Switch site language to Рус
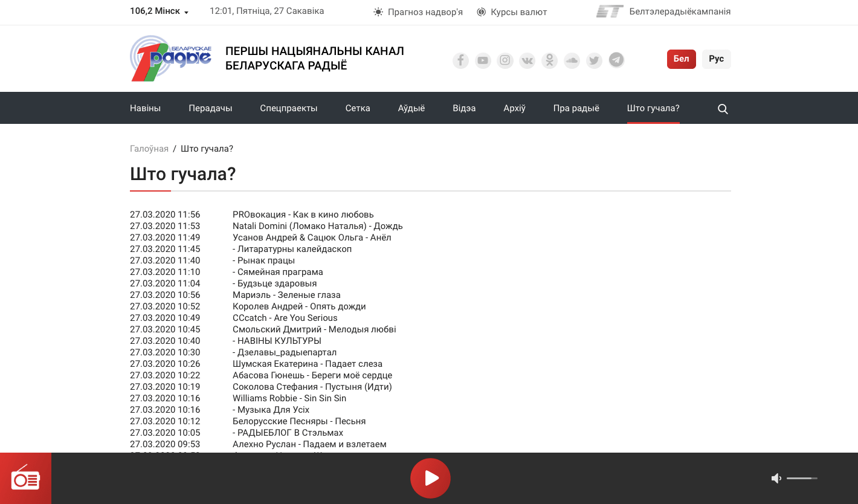The width and height of the screenshot is (858, 504). [x=716, y=59]
